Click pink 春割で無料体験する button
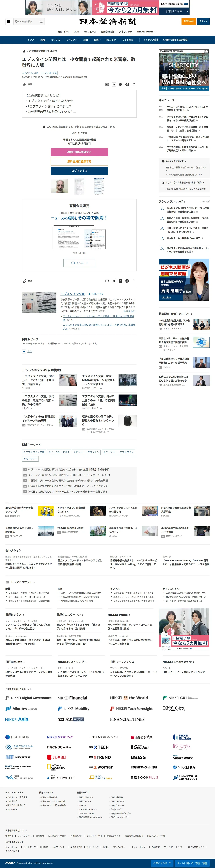 (80, 152)
